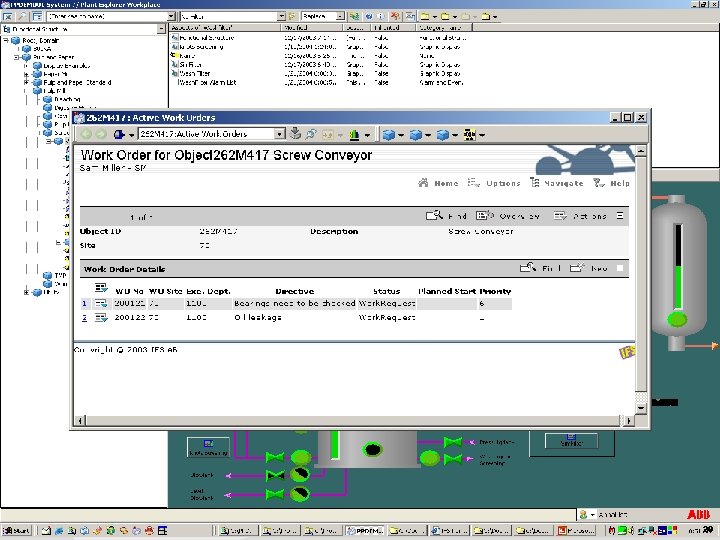
Task: Click the boxed button left of the purple pipes
Action: (208, 448)
